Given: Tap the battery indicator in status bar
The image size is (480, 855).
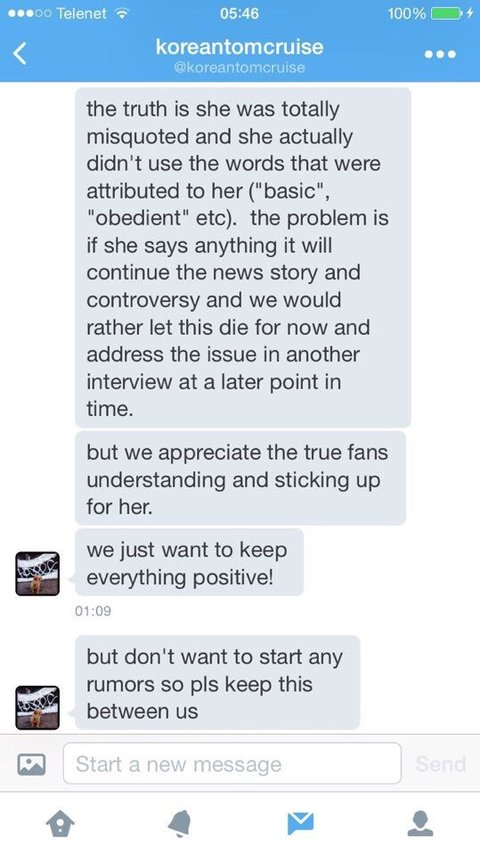Looking at the screenshot, I should [x=447, y=14].
